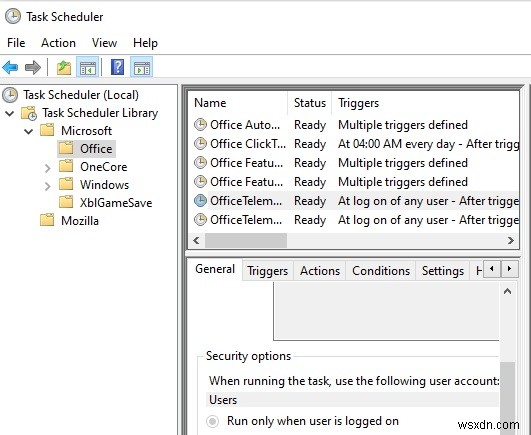Collapse the Task Scheduler Library node
The height and width of the screenshot is (435, 531).
[x=10, y=113]
